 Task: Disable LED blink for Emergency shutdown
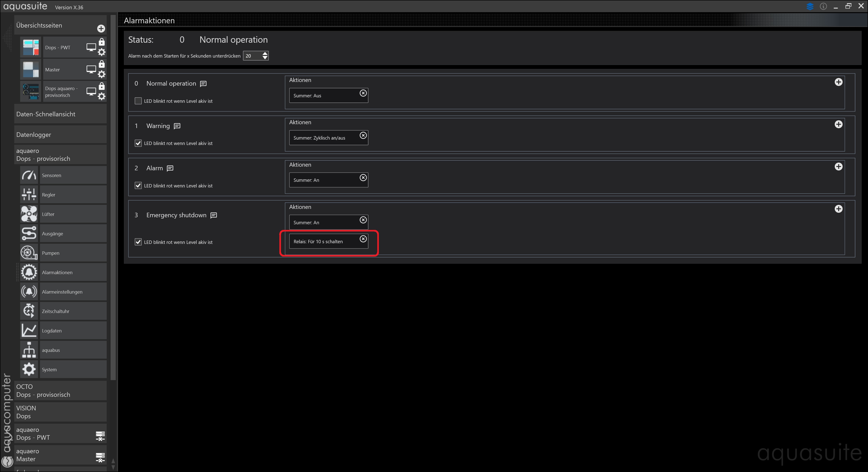tap(138, 242)
